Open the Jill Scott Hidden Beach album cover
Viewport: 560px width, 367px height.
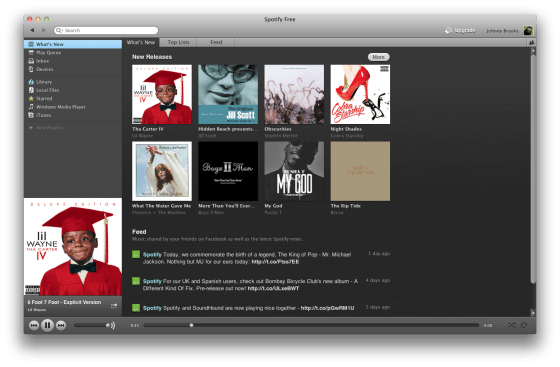pos(228,95)
